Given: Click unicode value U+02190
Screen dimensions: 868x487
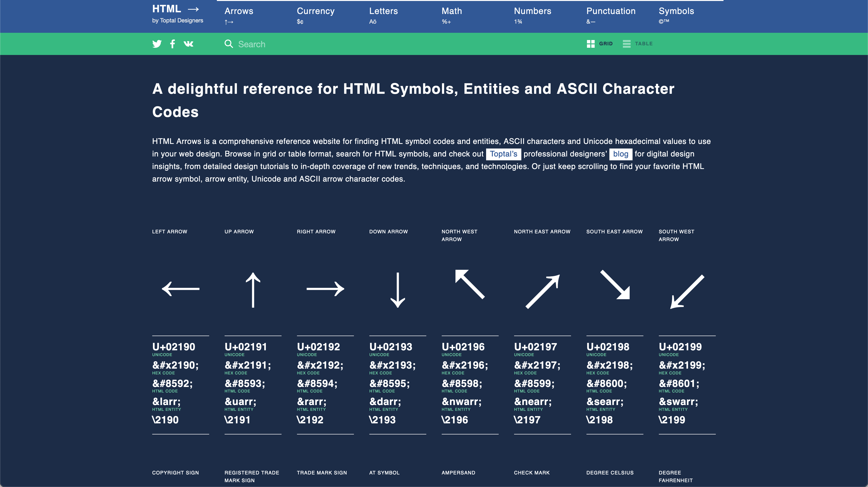Looking at the screenshot, I should click(173, 347).
